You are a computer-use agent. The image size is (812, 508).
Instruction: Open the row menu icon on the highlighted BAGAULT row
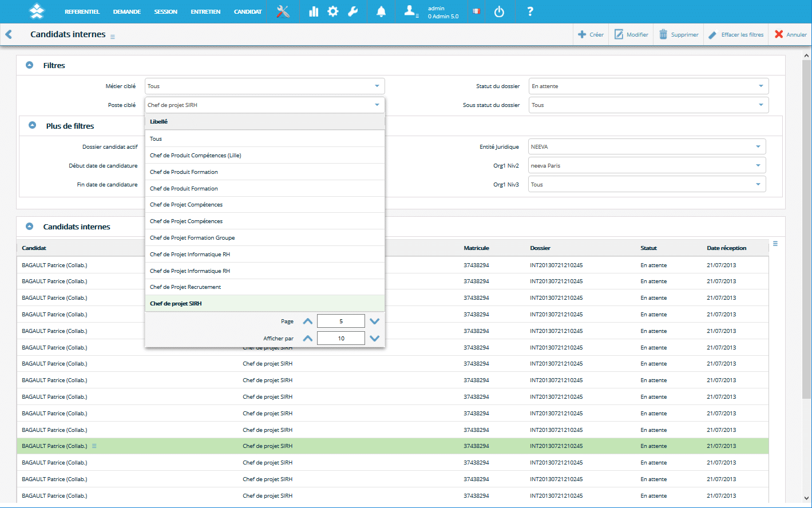pos(94,446)
